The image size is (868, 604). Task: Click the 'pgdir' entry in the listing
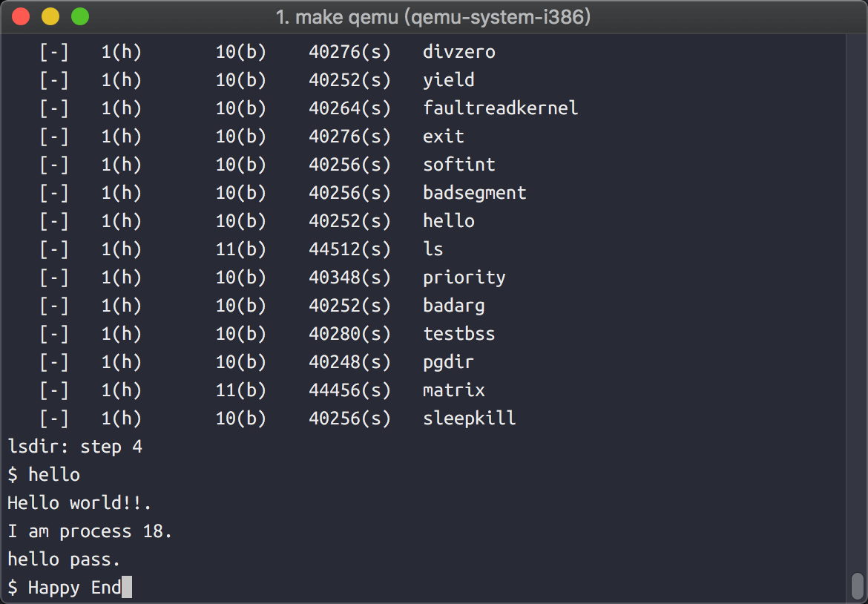coord(448,362)
